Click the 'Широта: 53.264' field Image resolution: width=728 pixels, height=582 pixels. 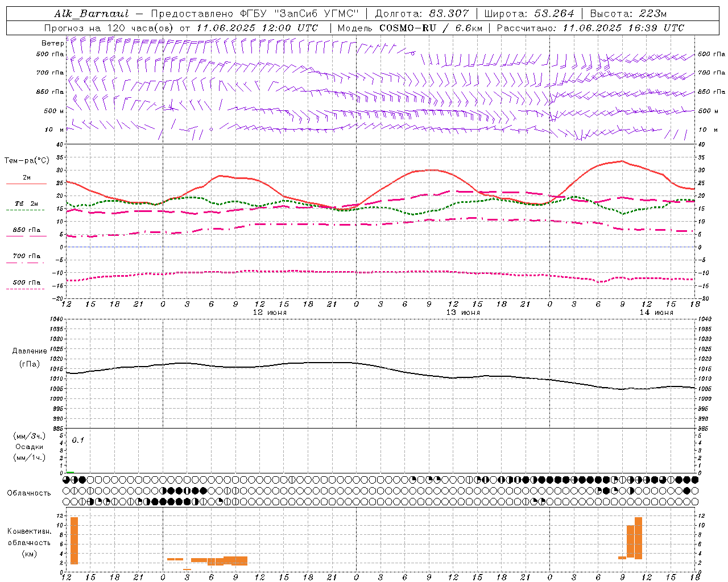[x=530, y=14]
